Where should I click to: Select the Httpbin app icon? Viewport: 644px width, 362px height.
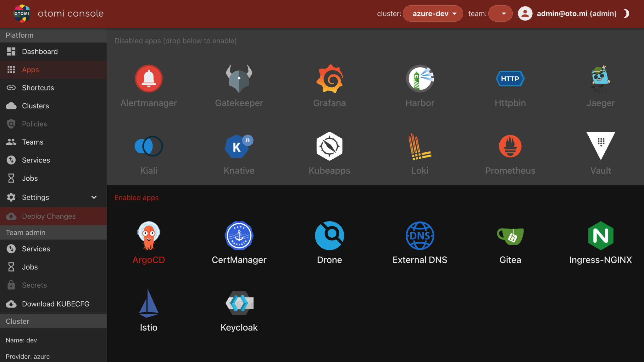(x=510, y=79)
